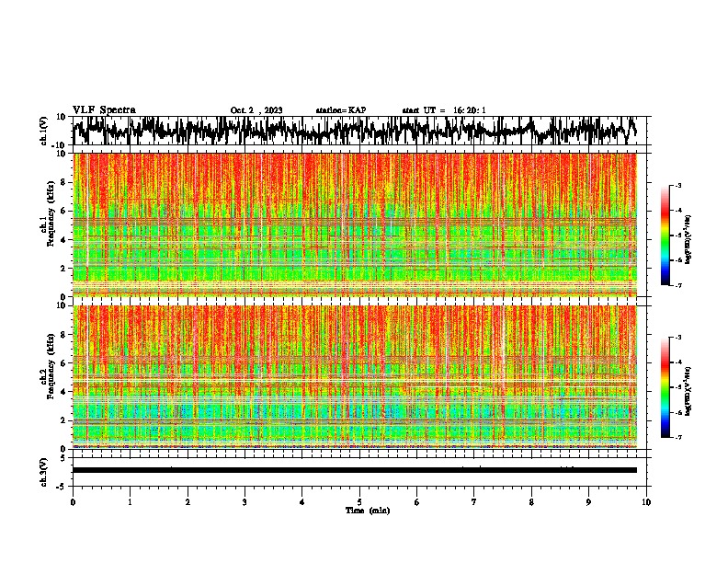Click time axis tick label "0"

coord(73,502)
